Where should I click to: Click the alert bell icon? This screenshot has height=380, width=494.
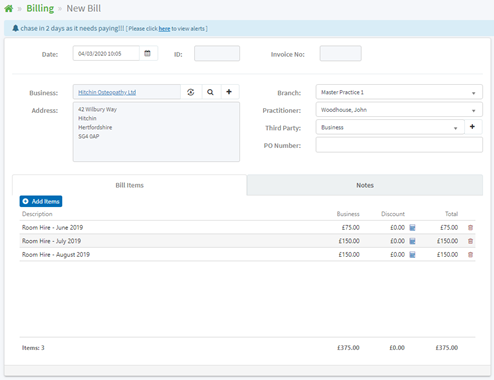15,28
